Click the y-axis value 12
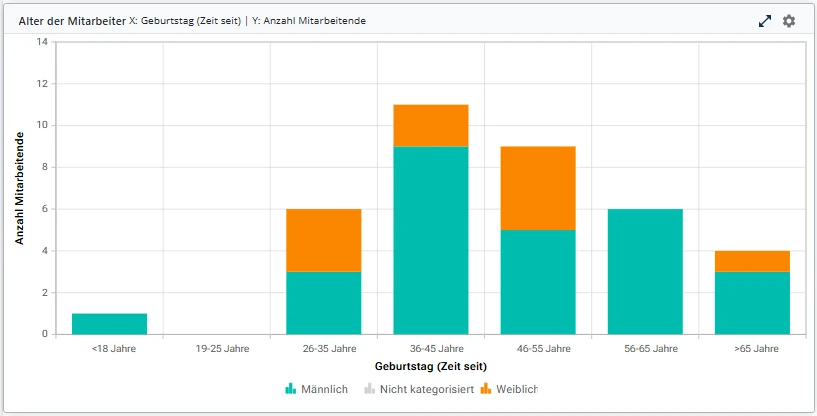 [42, 83]
